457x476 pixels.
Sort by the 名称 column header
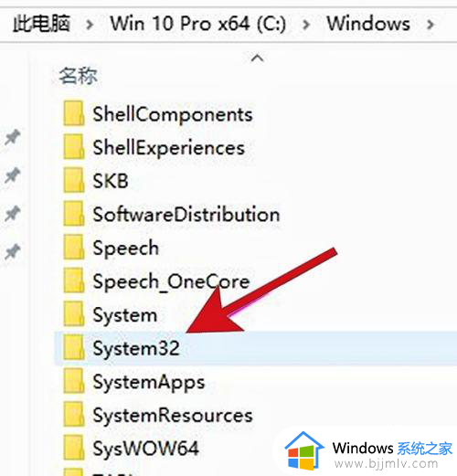coord(78,76)
